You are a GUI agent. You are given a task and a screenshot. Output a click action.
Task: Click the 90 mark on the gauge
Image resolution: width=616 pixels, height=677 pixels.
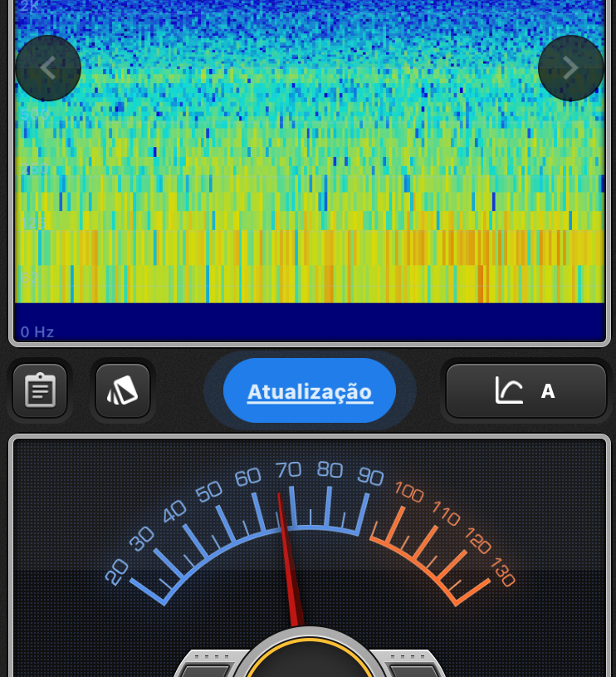(x=370, y=476)
